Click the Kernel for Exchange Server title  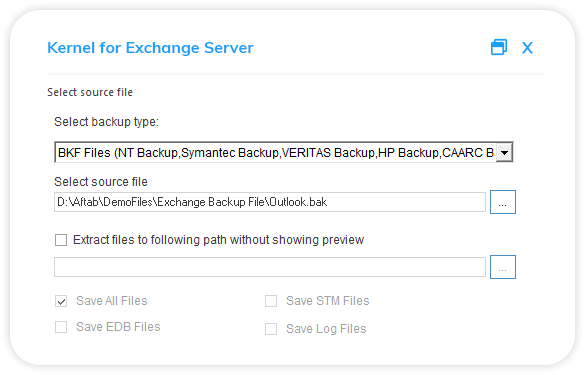[x=150, y=48]
